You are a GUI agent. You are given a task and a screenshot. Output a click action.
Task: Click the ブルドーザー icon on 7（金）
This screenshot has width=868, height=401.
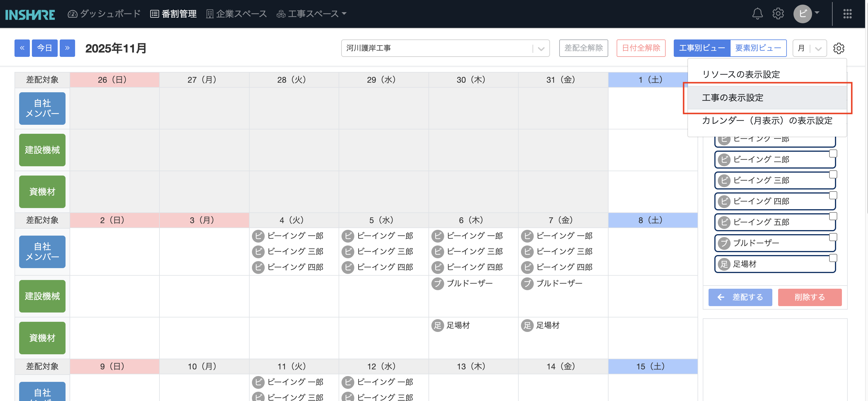click(527, 283)
